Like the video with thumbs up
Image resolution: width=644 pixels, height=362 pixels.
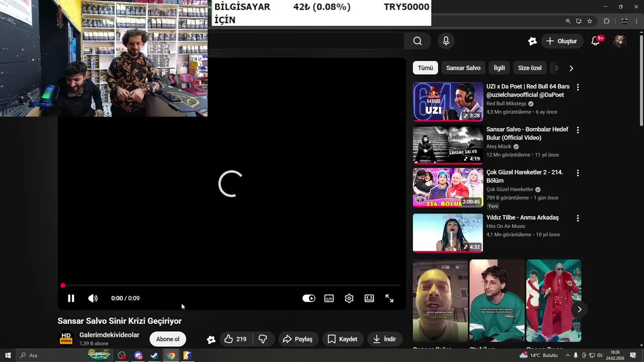[235, 339]
